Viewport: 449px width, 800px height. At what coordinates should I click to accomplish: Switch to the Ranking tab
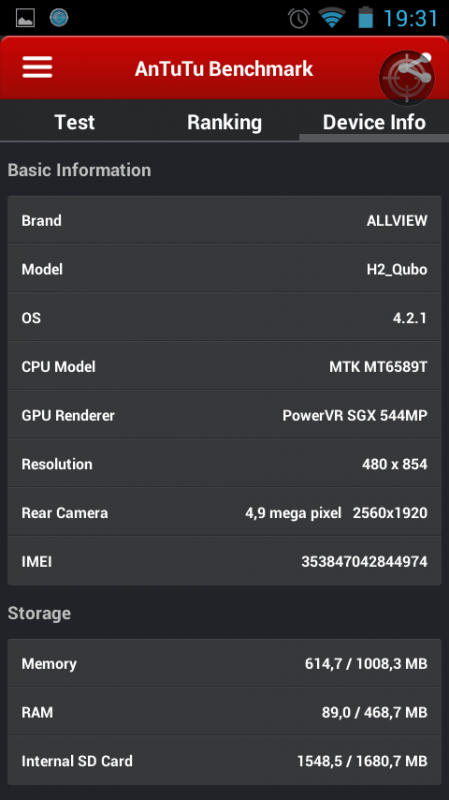[x=224, y=122]
